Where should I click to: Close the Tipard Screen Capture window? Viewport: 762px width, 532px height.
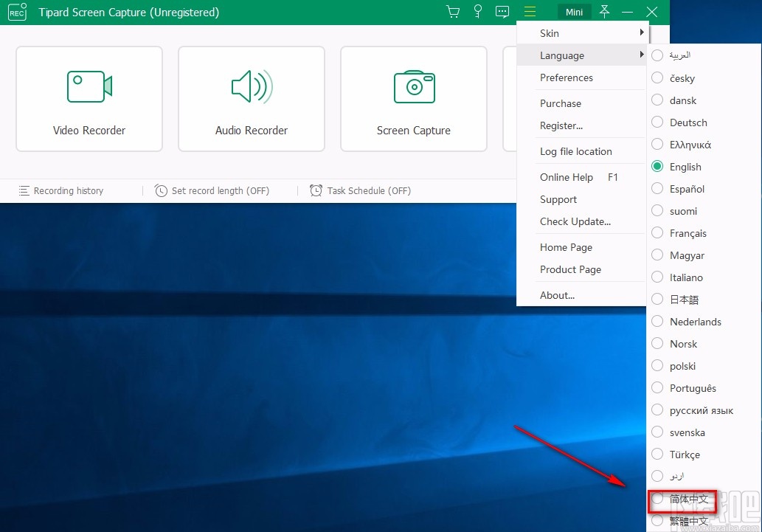[x=651, y=12]
